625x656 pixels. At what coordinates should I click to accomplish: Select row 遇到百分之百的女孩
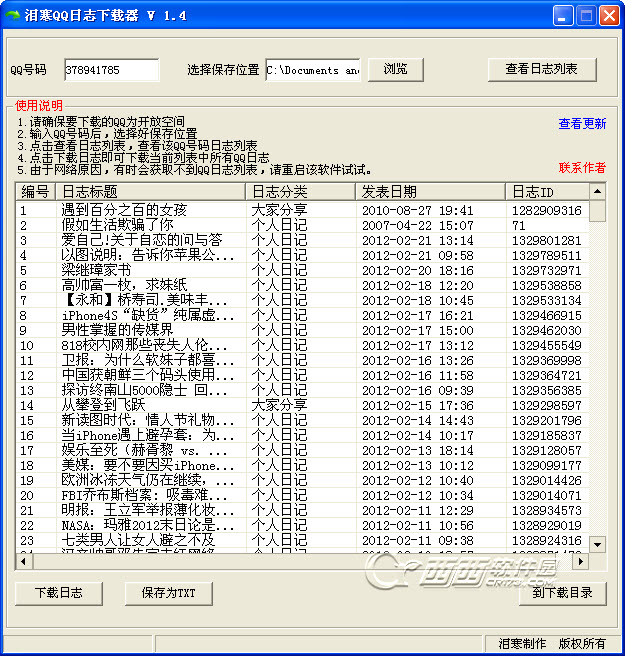coord(302,210)
